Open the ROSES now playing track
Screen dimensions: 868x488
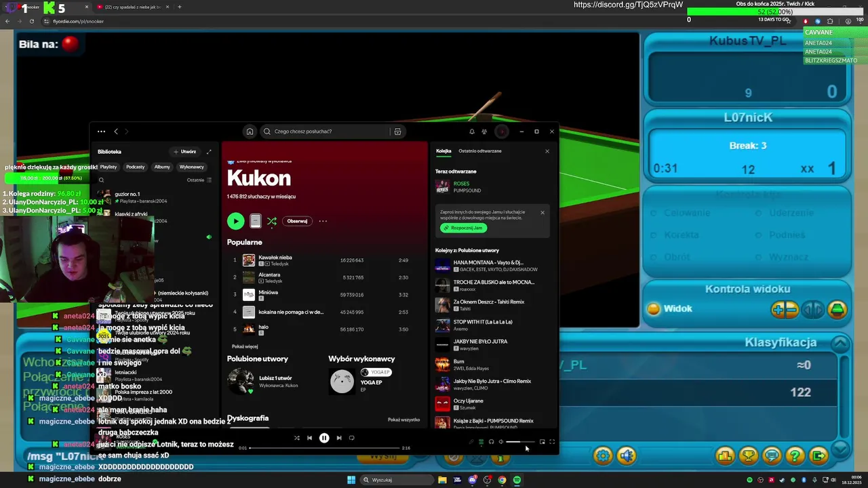[492, 186]
